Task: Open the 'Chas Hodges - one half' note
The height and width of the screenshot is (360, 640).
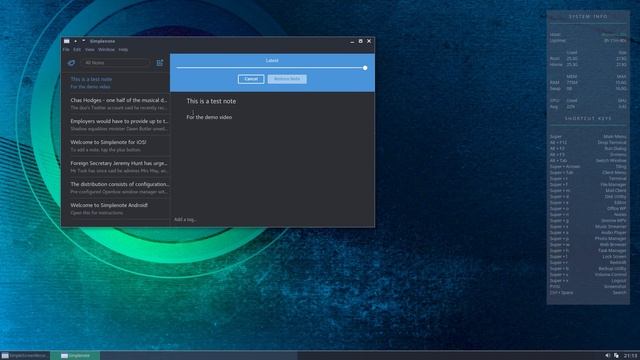Action: [116, 104]
